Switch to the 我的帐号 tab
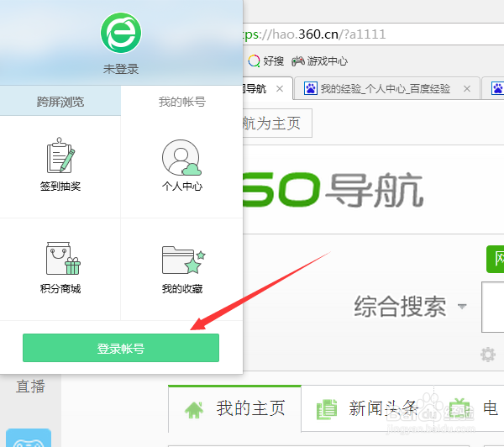This screenshot has height=447, width=504. (182, 102)
